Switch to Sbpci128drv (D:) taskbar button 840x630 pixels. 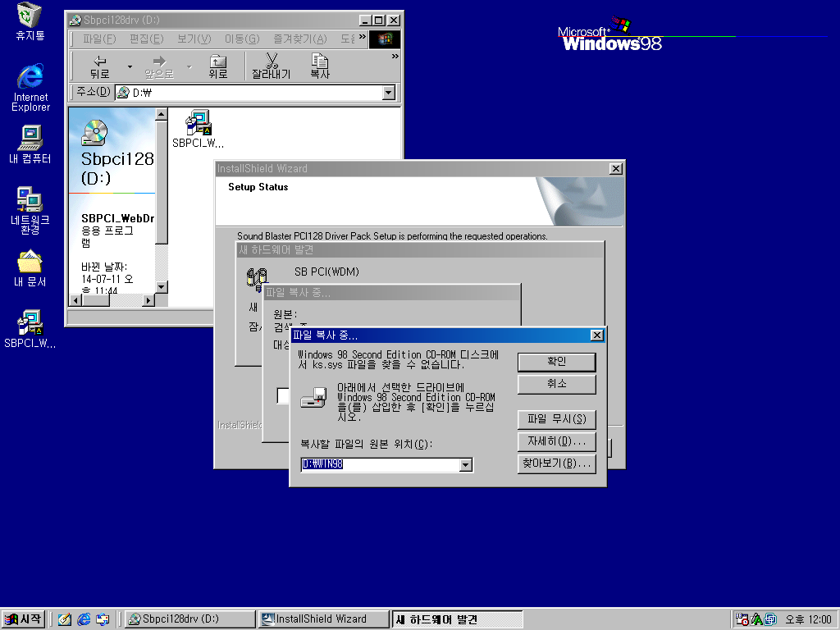click(x=189, y=619)
